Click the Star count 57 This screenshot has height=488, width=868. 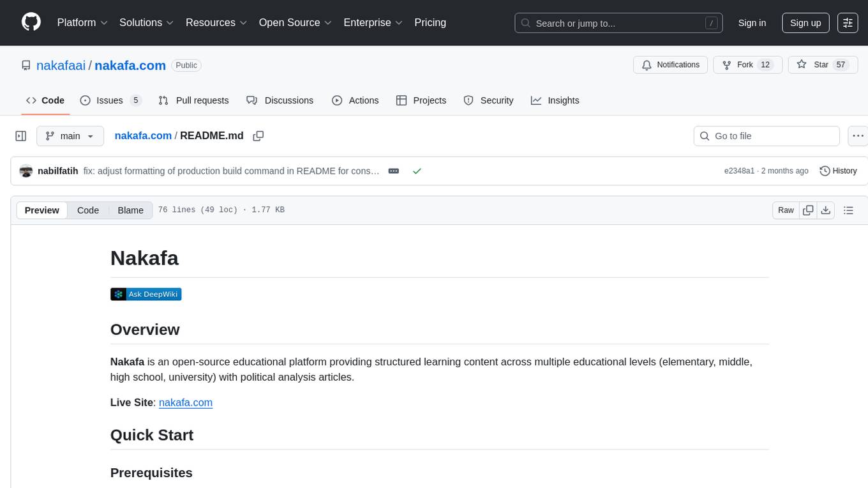point(841,65)
